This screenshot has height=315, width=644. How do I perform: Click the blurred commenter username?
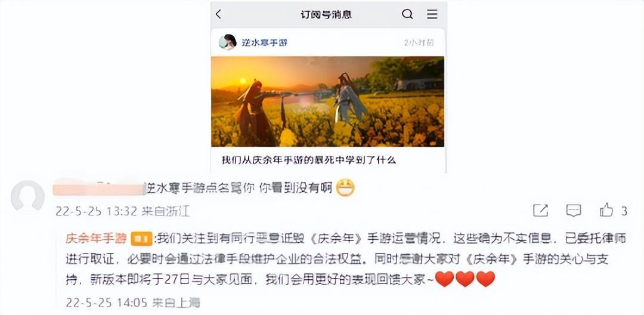(100, 188)
